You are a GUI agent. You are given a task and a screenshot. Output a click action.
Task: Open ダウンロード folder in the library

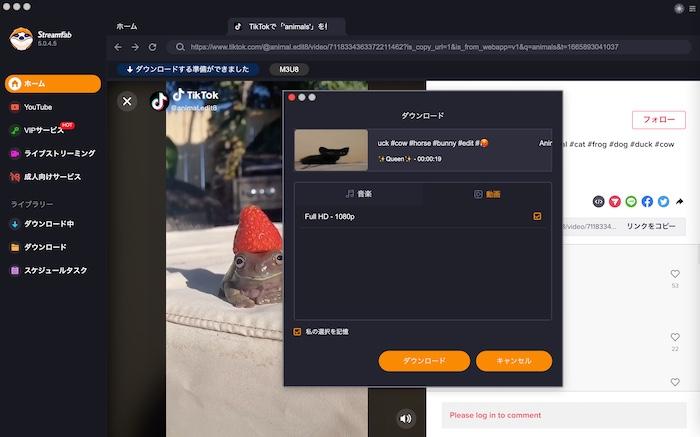[38, 247]
